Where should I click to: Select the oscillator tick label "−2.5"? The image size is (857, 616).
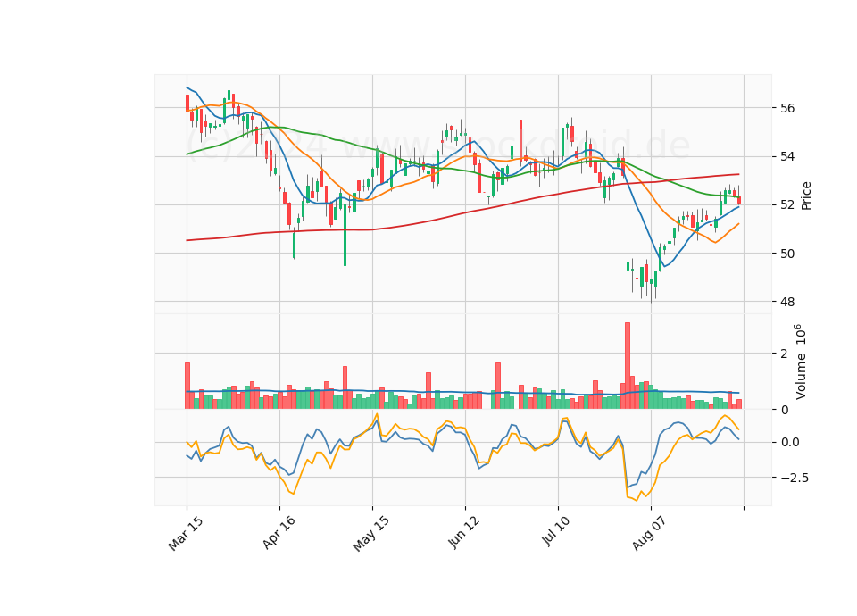click(795, 478)
